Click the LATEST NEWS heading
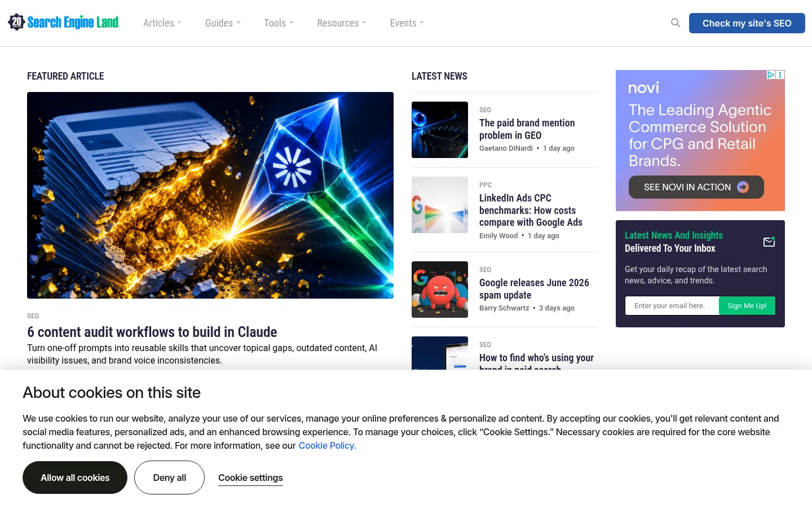This screenshot has height=508, width=812. (x=439, y=76)
